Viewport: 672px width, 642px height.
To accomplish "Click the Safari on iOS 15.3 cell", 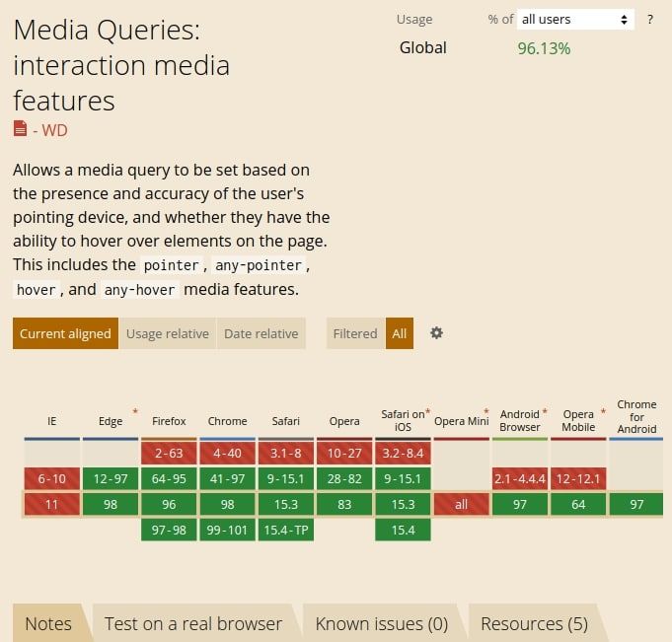I will pyautogui.click(x=403, y=504).
